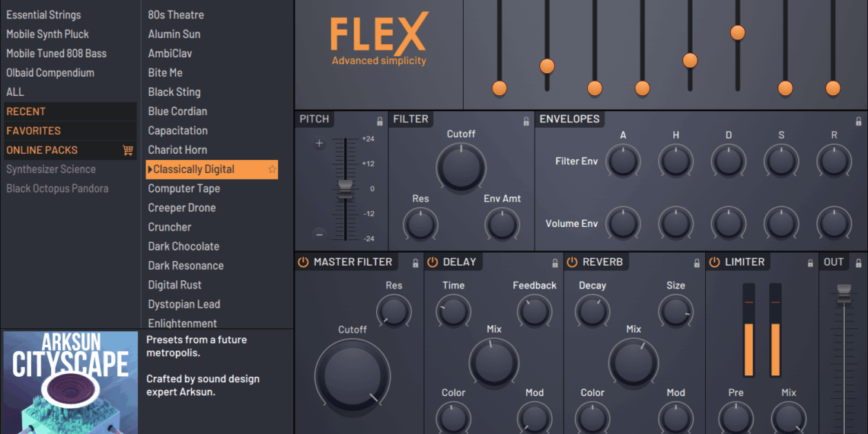868x434 pixels.
Task: Click the FILTER Res knob
Action: (x=420, y=225)
